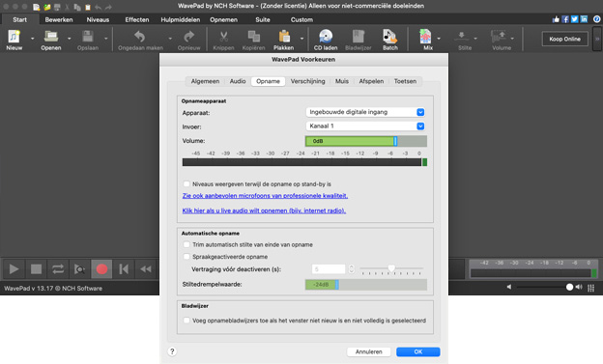Click the Opslaan disk icon

88,37
